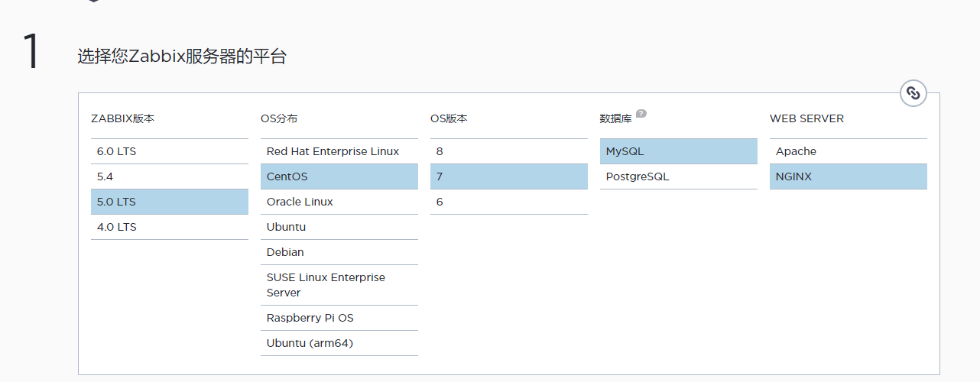Choose PostgreSQL as database
This screenshot has height=382, width=980.
pyautogui.click(x=679, y=176)
